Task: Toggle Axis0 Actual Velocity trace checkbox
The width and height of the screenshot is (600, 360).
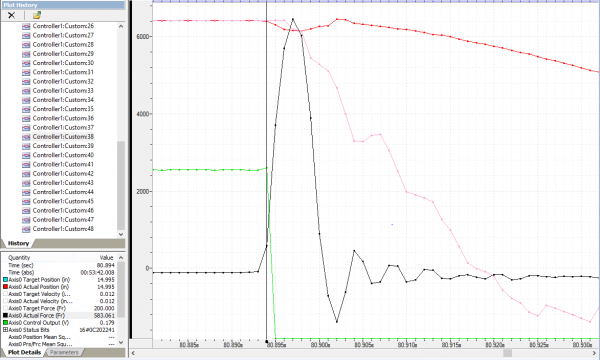Action: coord(5,301)
